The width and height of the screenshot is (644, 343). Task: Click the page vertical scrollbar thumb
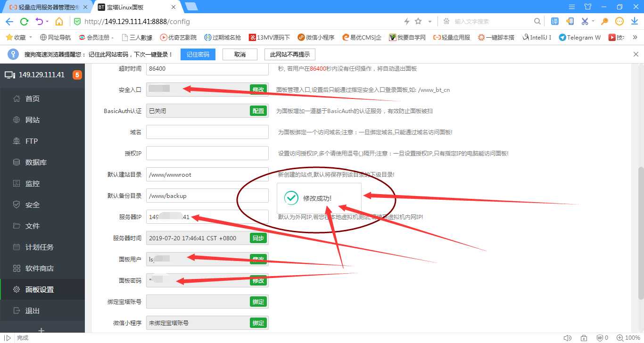click(641, 232)
